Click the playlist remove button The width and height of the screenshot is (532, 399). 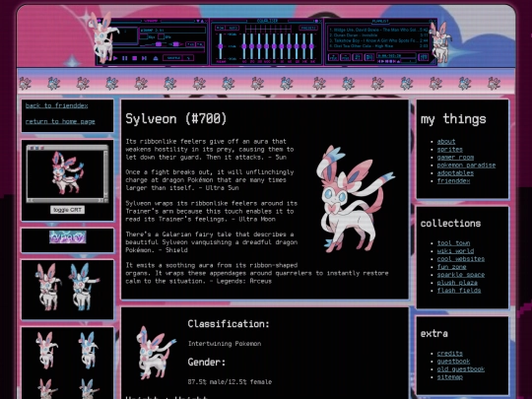click(346, 57)
